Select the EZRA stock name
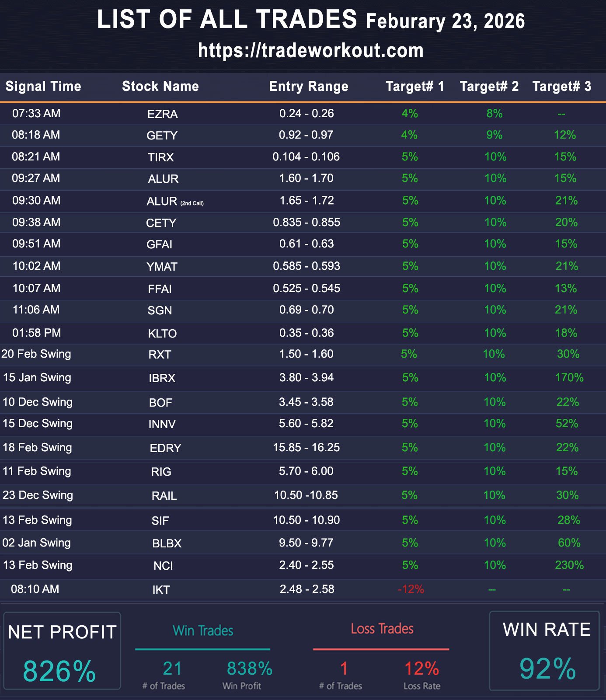606x700 pixels. 162,114
